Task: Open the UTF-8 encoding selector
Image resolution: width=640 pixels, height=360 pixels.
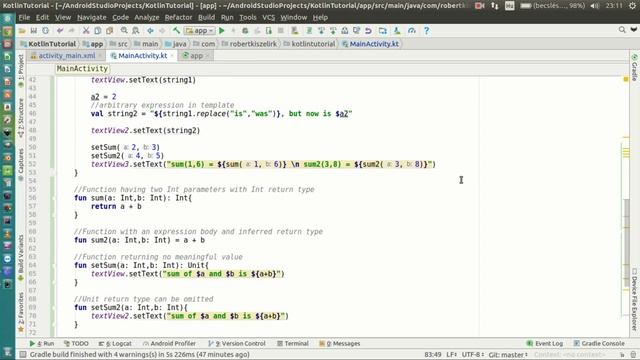Action: pyautogui.click(x=473, y=354)
